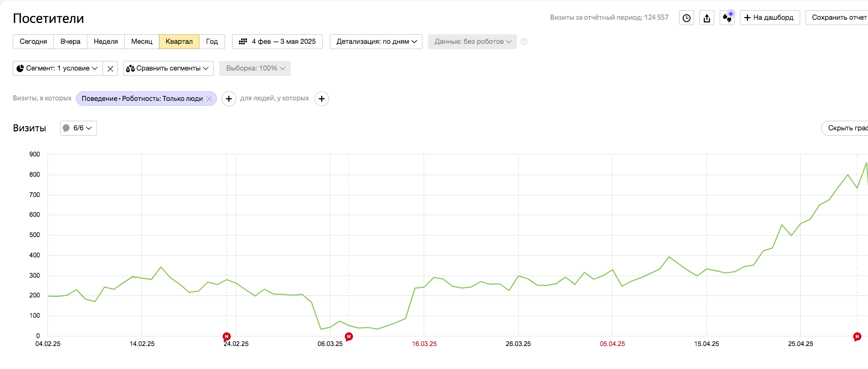Remove the 'Только люди' filter chip
Viewport: 868px width, 369px height.
click(209, 99)
